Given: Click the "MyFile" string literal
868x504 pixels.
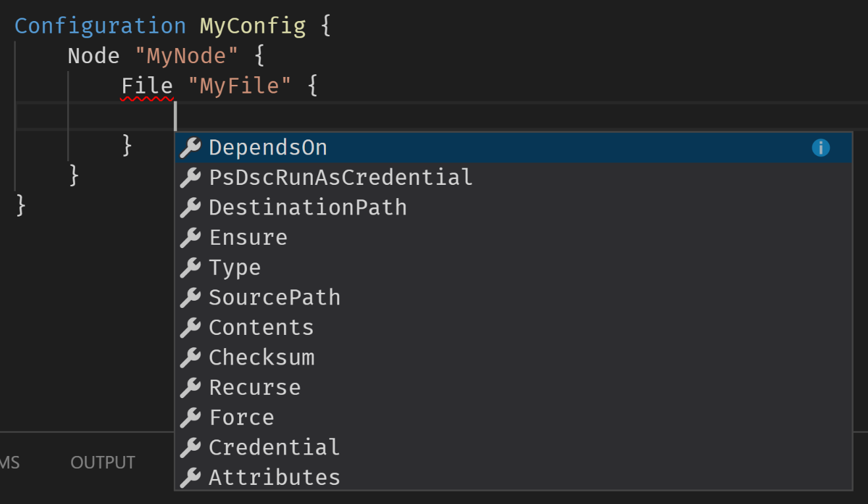Looking at the screenshot, I should (x=240, y=86).
